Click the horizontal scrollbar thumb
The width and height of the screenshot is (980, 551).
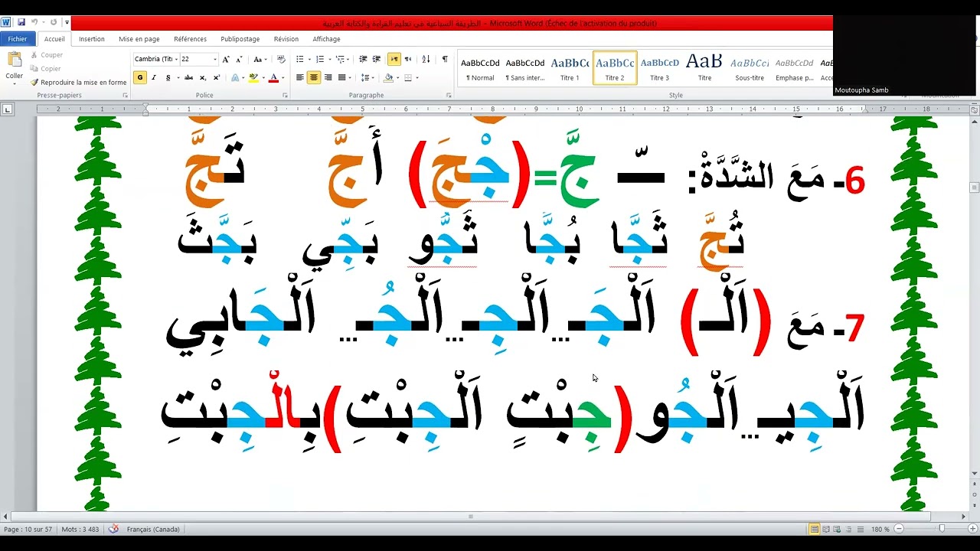471,517
